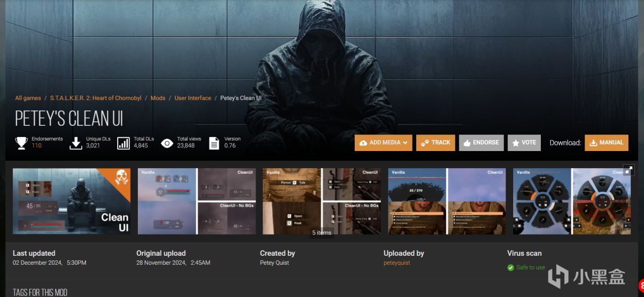
Task: Click the Total views eye icon
Action: coord(167,143)
